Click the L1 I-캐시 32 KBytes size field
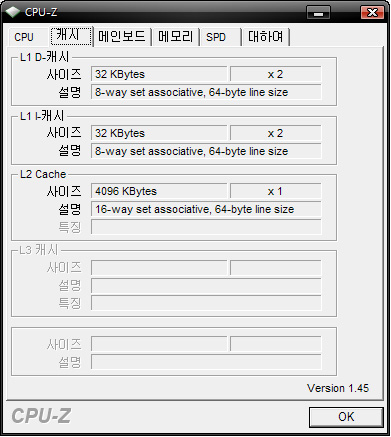 (x=159, y=133)
